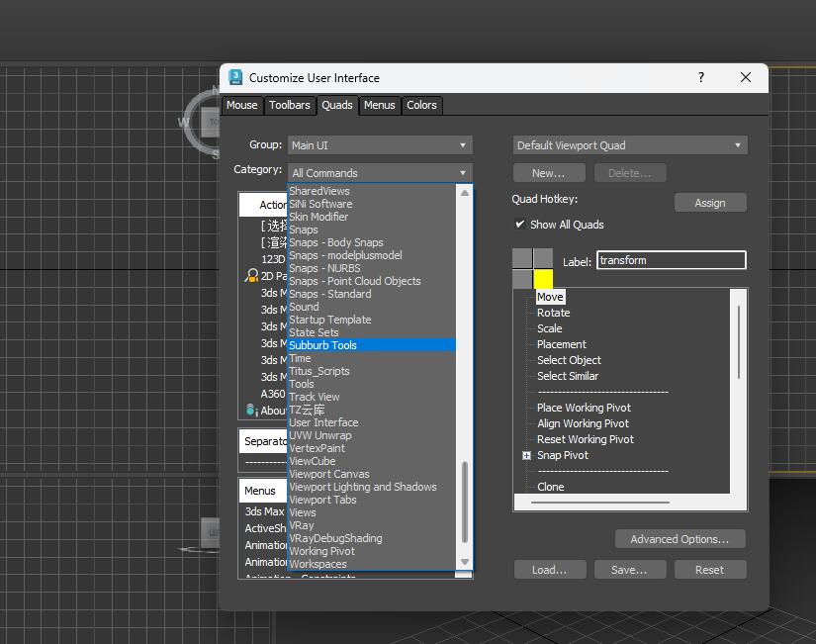Choose Skin Modifier in the category list

372,217
